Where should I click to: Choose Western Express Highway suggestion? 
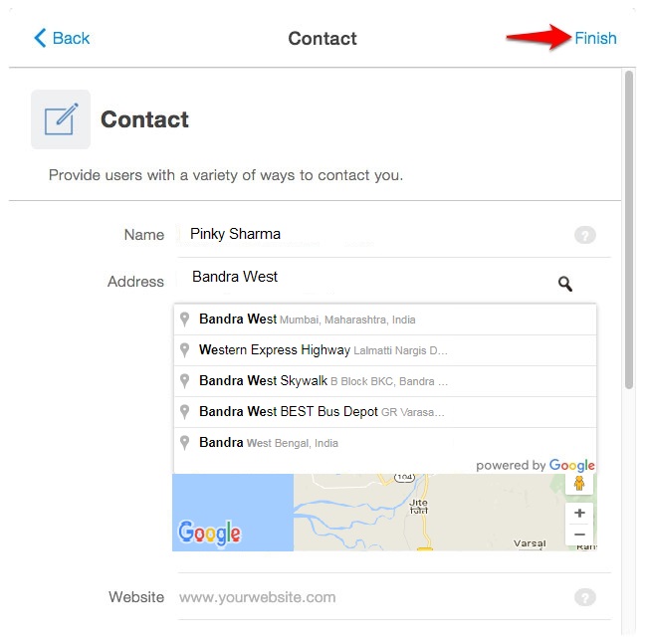(x=385, y=350)
